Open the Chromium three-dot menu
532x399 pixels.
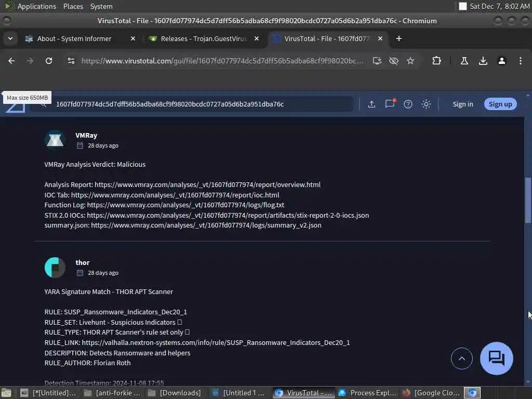tap(521, 61)
